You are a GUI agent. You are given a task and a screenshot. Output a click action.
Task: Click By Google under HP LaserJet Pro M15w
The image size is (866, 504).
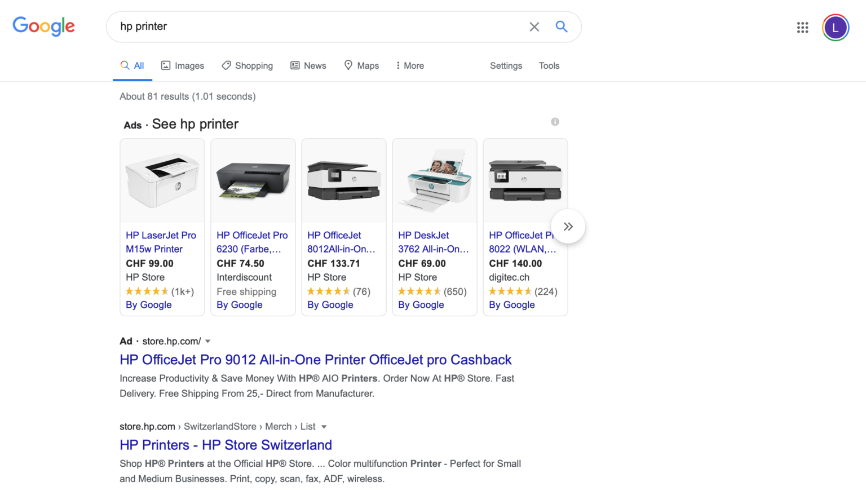click(x=148, y=305)
